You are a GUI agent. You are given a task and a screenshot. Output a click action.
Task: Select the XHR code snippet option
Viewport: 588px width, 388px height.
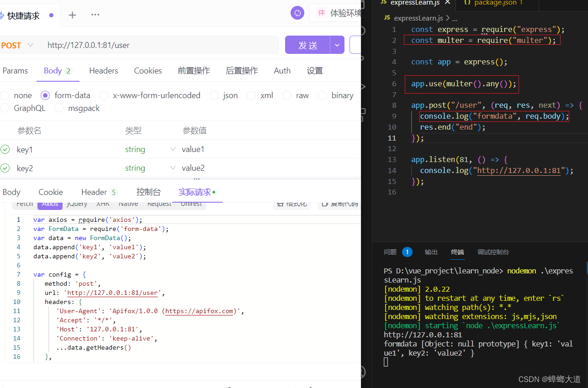(103, 204)
